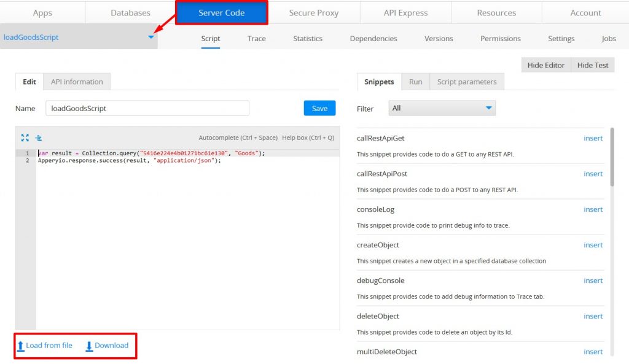Go to the Databases tab
Image resolution: width=629 pixels, height=364 pixels.
(130, 12)
